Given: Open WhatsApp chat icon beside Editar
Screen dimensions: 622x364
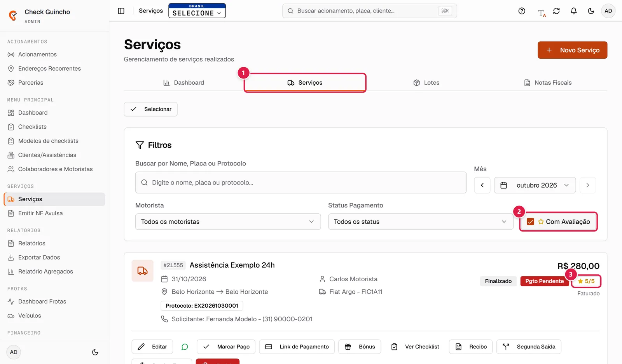Looking at the screenshot, I should [x=185, y=347].
